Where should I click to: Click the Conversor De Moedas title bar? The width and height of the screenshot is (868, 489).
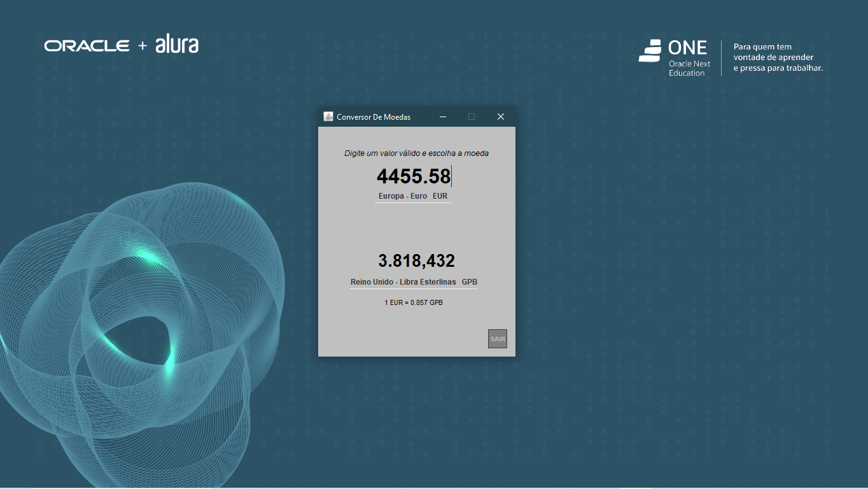point(382,117)
